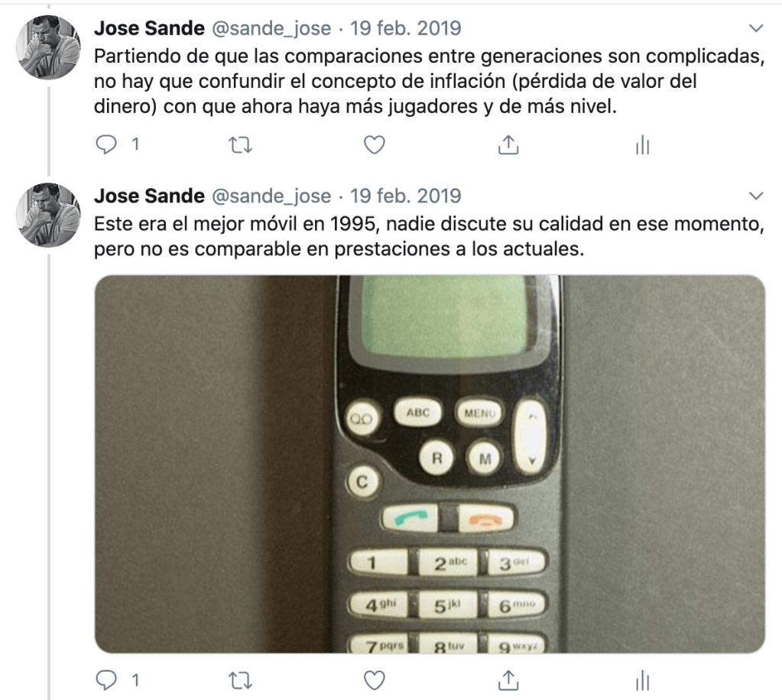Open the second tweet's chevron options menu

756,196
